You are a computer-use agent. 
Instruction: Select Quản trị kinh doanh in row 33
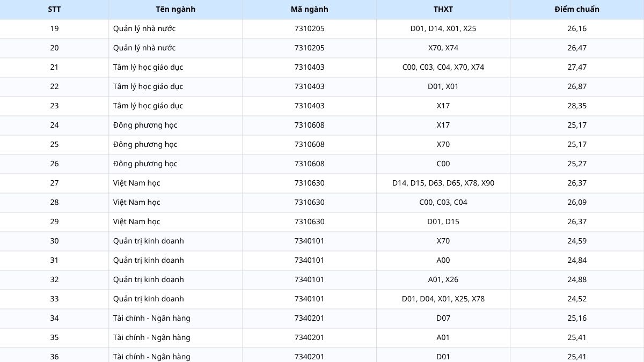coord(148,299)
